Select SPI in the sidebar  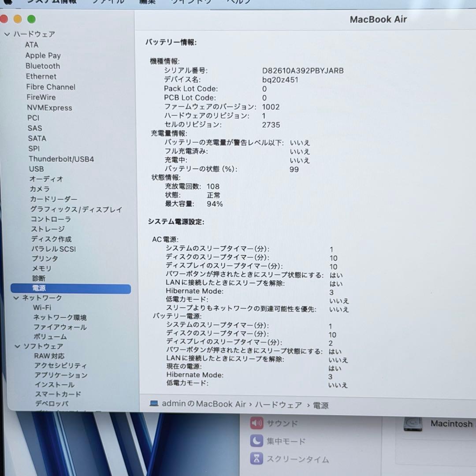(x=34, y=149)
